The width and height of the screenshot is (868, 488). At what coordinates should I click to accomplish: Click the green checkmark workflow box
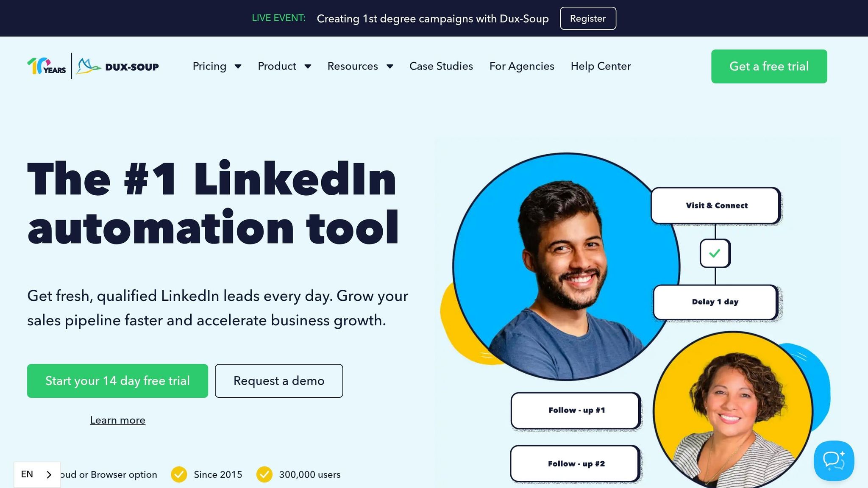click(715, 253)
